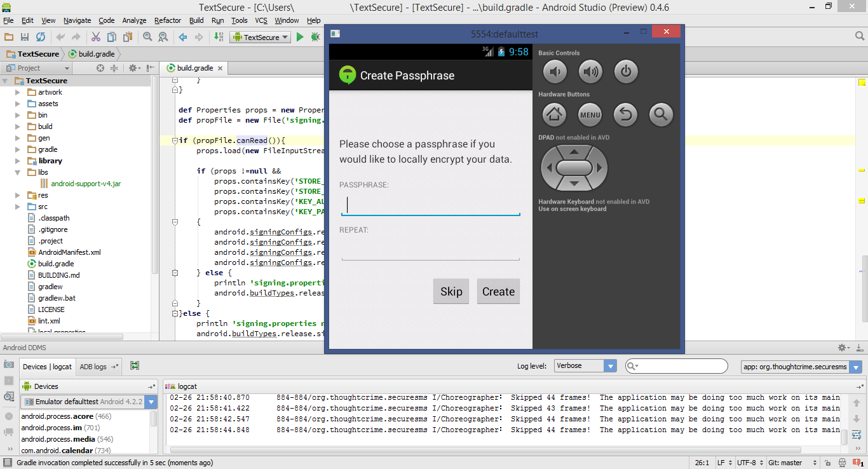
Task: Select android.process.acore in Devices list
Action: tap(67, 416)
